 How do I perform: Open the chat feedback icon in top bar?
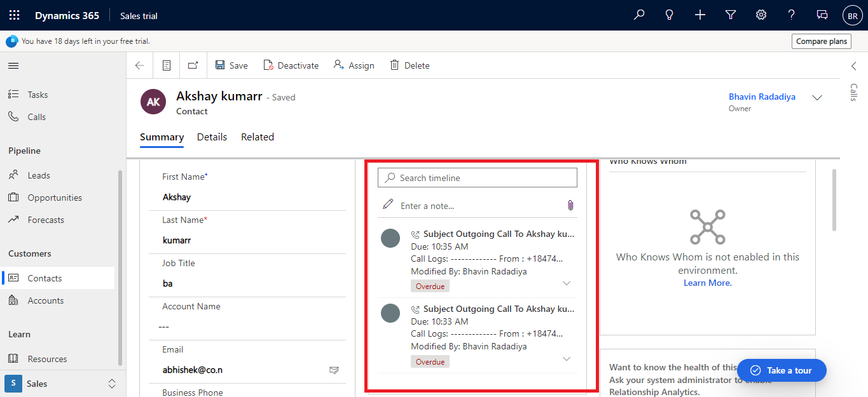(822, 15)
